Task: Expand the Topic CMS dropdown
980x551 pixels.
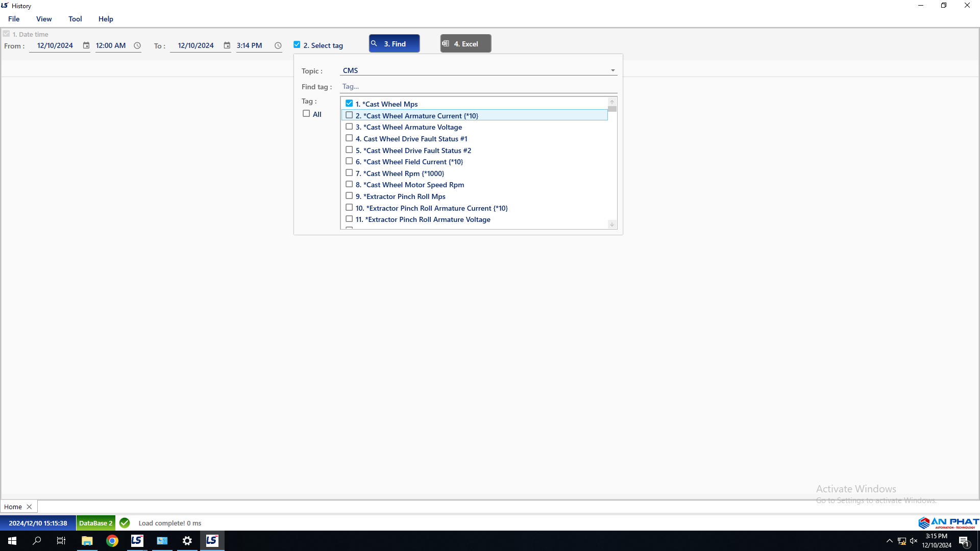Action: (x=612, y=70)
